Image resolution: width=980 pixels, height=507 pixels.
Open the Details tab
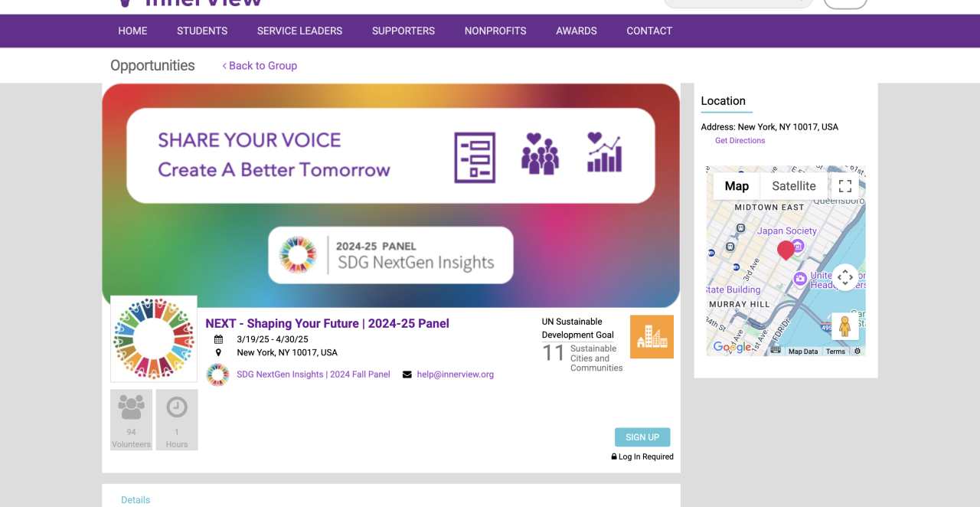[136, 500]
